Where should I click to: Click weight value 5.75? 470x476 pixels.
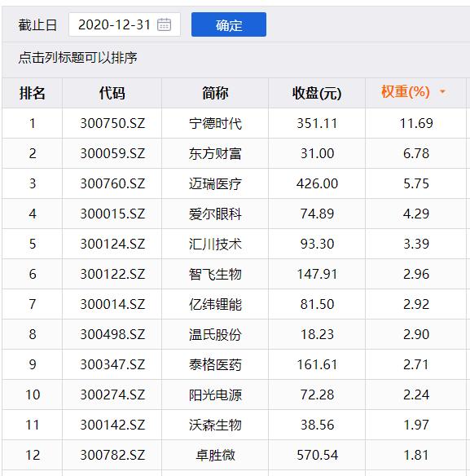tap(416, 183)
